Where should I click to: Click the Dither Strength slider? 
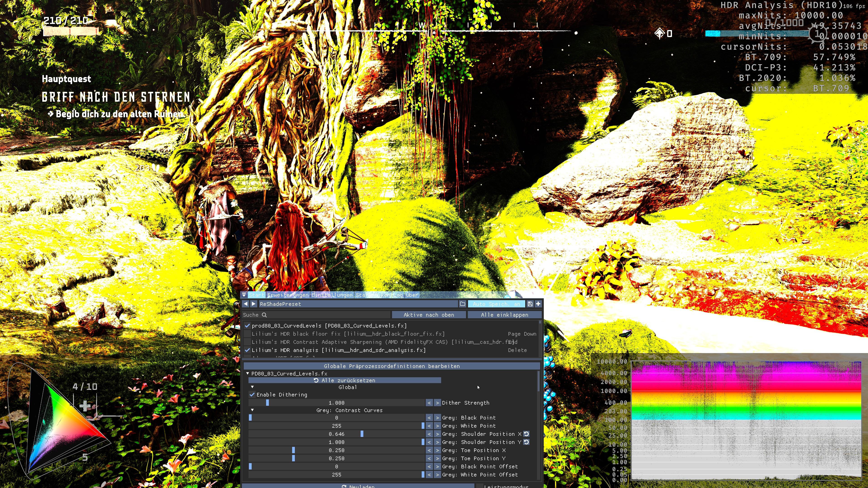[x=336, y=403]
